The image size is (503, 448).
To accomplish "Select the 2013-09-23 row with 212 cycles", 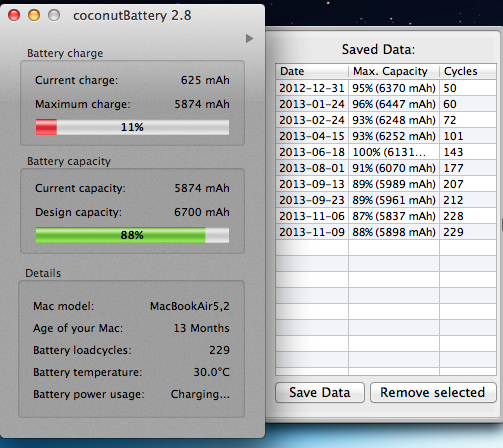I will (x=386, y=200).
